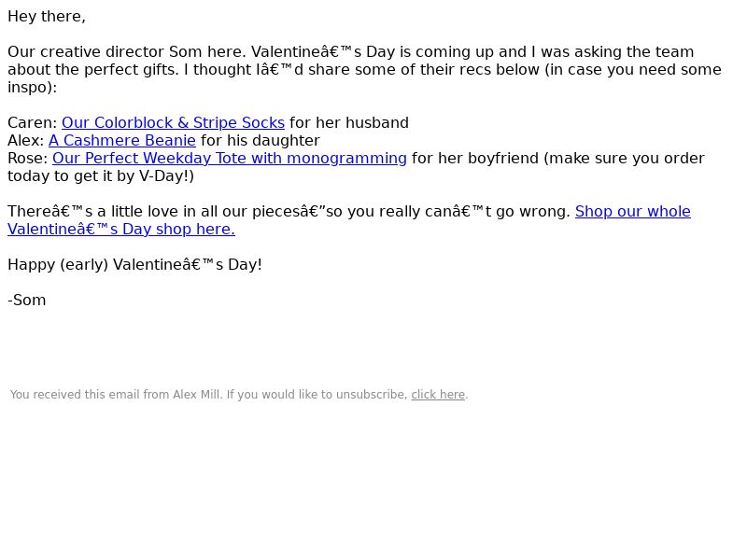Click the 'today to get it by V-Day!)' line
This screenshot has width=747, height=560.
[x=101, y=176]
